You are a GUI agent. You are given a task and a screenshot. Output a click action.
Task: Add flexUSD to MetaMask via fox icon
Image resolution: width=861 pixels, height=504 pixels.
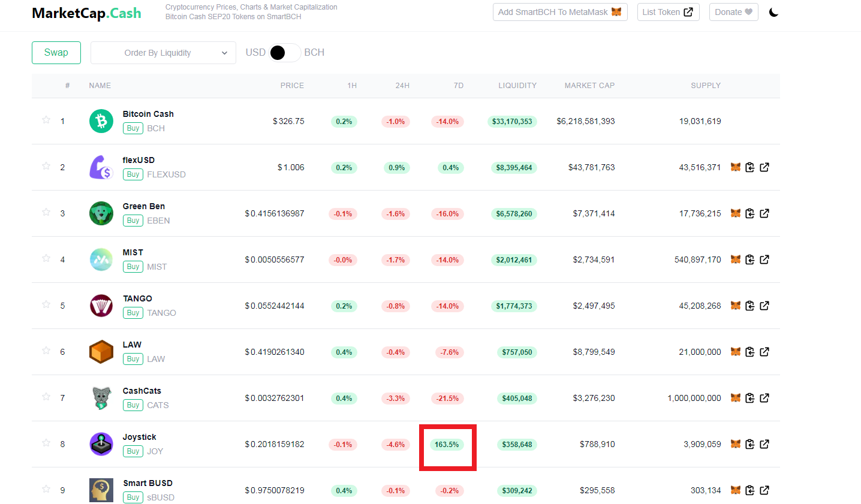[736, 167]
